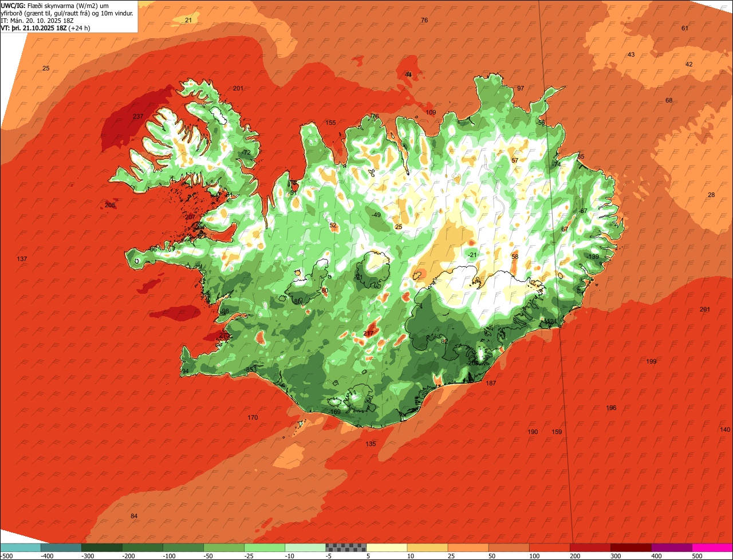Select the value 187 off the southeast coast
Image resolution: width=733 pixels, height=560 pixels.
coord(491,383)
